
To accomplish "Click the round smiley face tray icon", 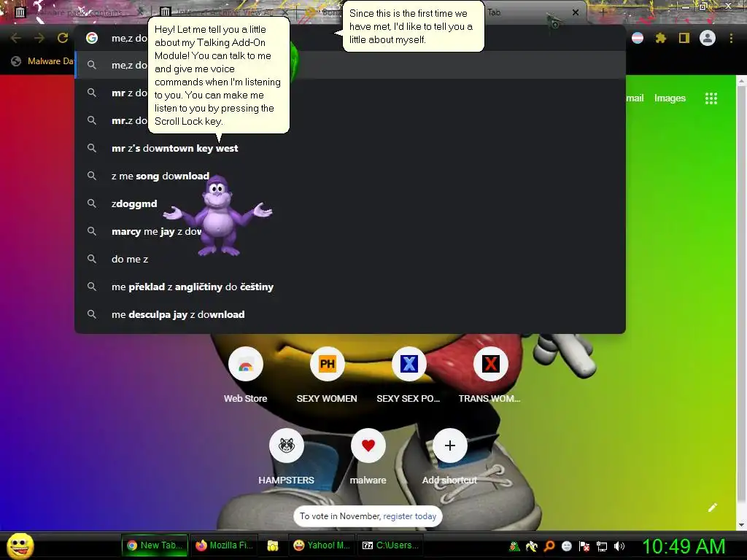I will [566, 546].
